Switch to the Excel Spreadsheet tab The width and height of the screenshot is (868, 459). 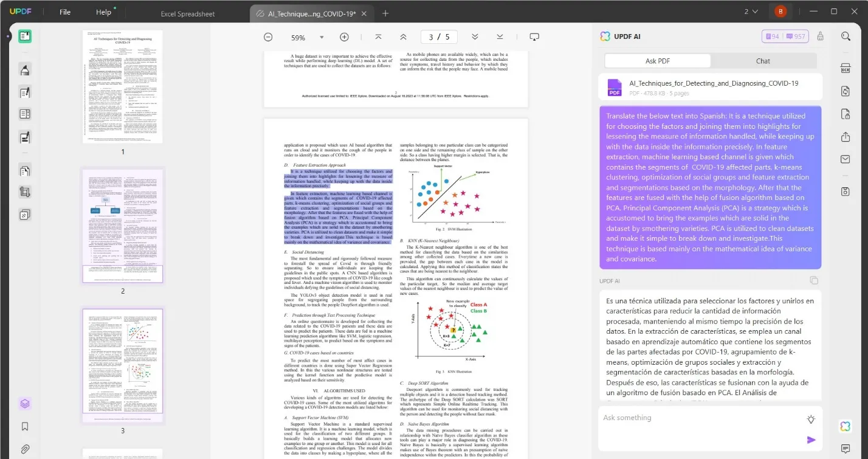click(x=188, y=13)
